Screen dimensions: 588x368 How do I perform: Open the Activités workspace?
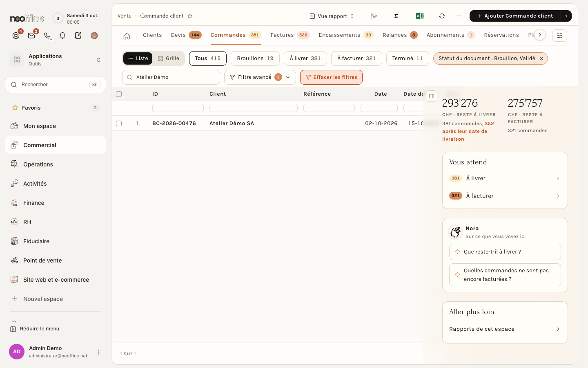coord(56,184)
